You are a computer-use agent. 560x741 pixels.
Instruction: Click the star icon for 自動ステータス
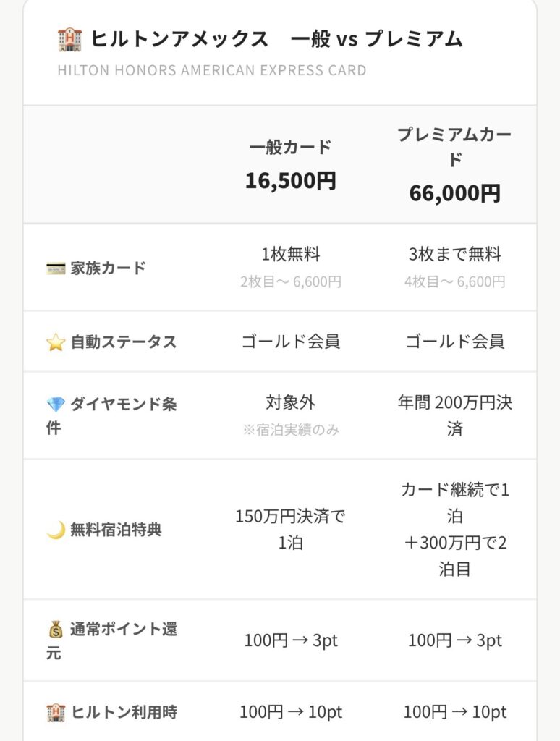click(x=56, y=342)
